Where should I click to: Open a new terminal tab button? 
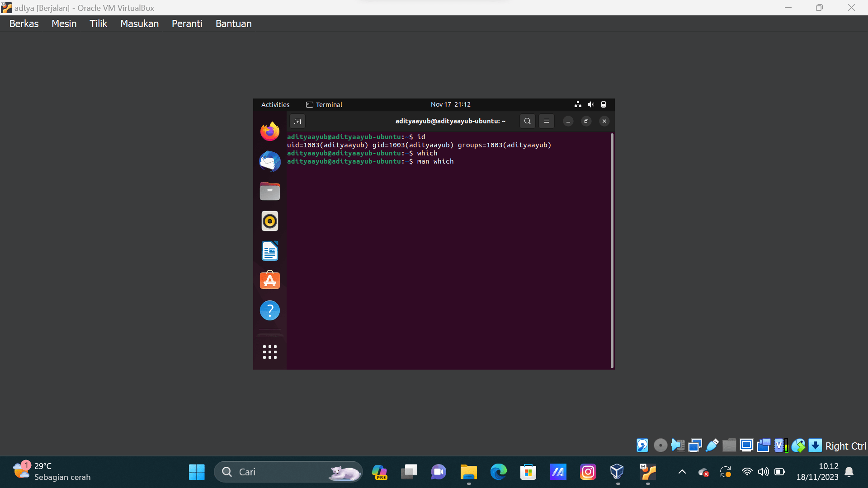[297, 121]
